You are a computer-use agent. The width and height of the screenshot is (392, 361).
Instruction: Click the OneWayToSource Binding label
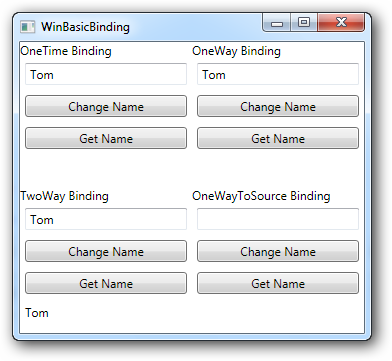coord(261,196)
